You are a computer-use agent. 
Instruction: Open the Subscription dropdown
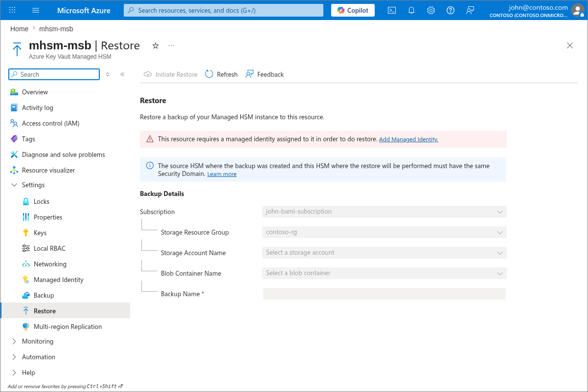point(384,212)
